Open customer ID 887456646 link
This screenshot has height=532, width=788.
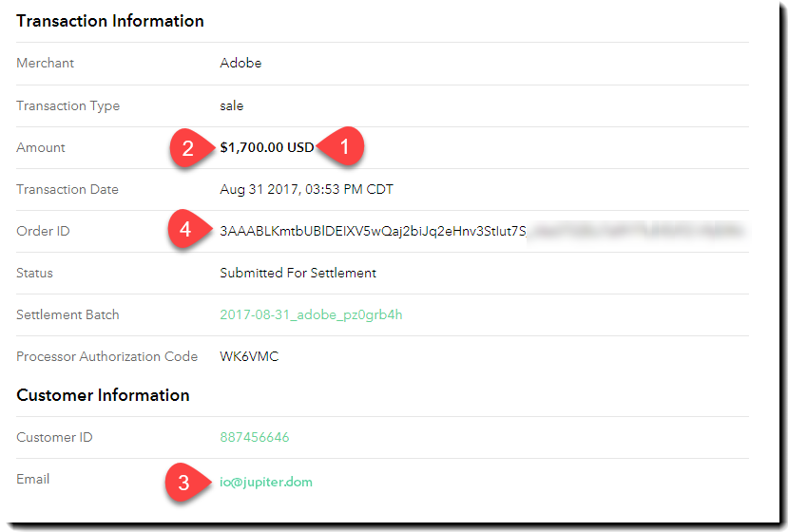[x=255, y=437]
